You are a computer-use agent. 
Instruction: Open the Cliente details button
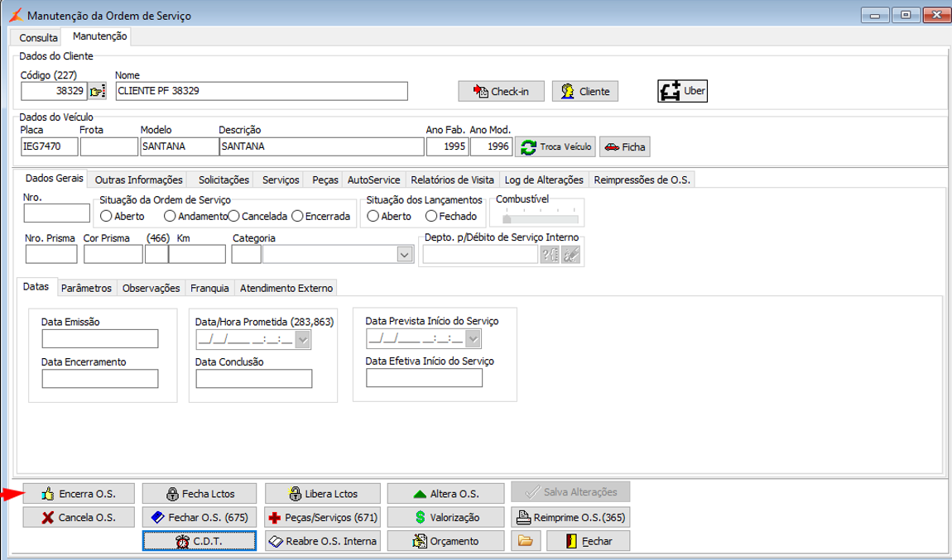tap(585, 92)
